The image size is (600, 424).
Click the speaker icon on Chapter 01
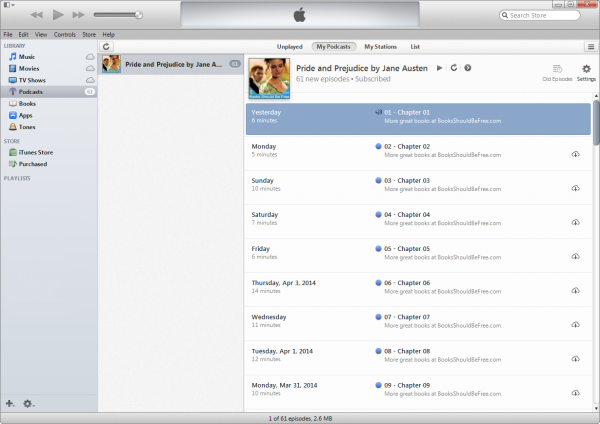click(x=378, y=112)
